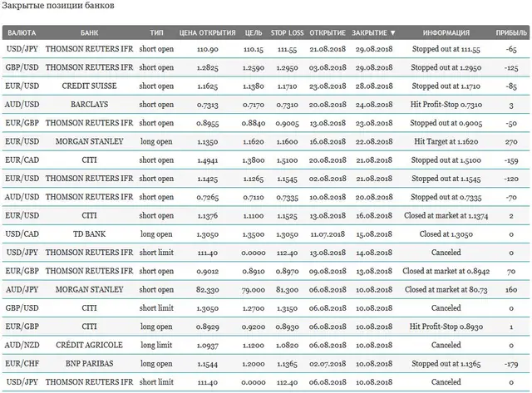This screenshot has width=532, height=393.
Task: Click 'Stopped out at 1.1545' info
Action: [x=446, y=179]
